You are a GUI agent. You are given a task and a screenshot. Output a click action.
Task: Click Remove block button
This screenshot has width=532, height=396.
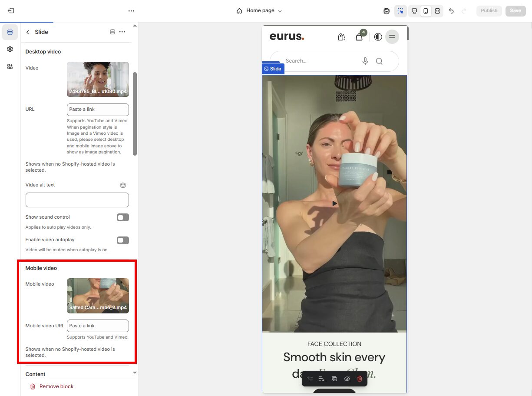[52, 386]
